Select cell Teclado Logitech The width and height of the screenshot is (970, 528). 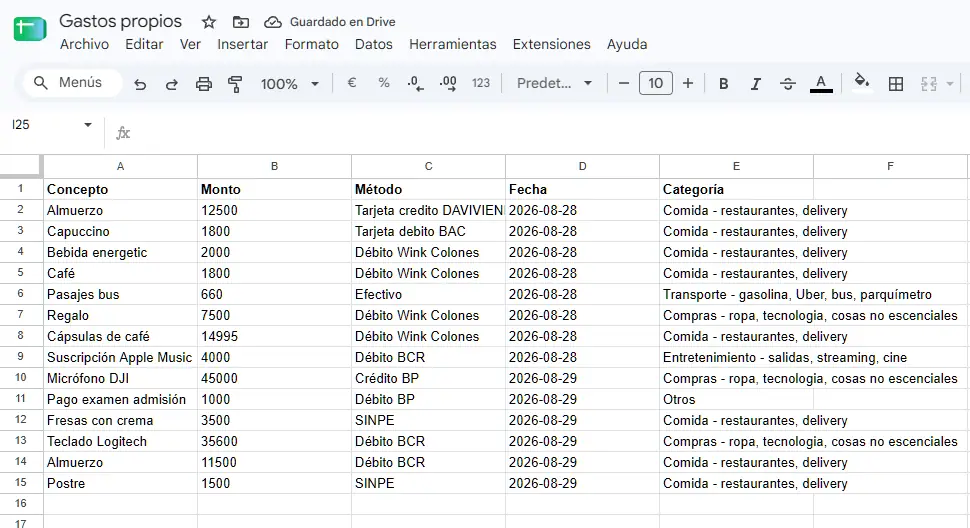point(121,441)
